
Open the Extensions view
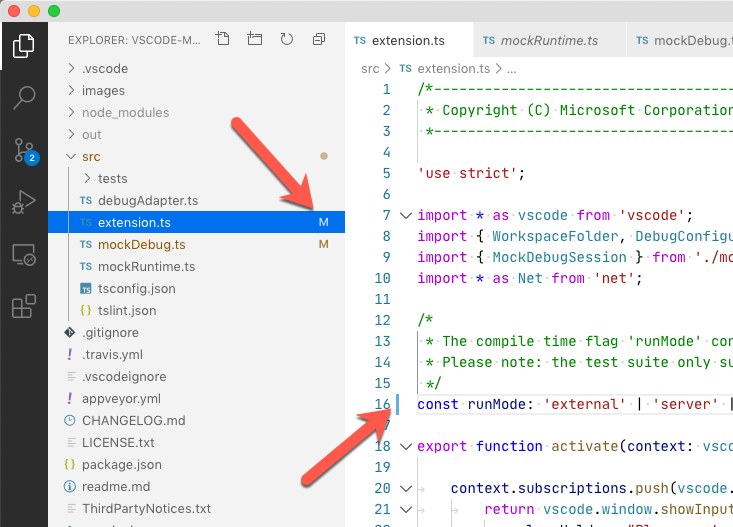click(23, 306)
